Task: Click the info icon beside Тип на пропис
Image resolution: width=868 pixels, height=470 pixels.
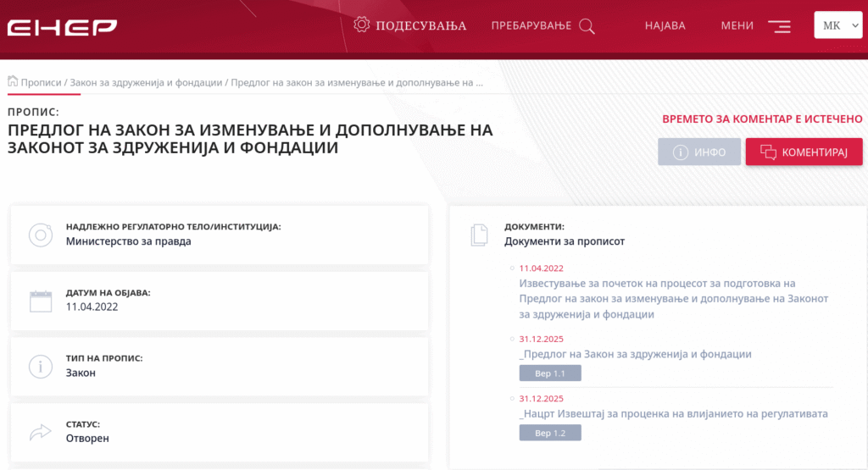Action: pyautogui.click(x=41, y=366)
